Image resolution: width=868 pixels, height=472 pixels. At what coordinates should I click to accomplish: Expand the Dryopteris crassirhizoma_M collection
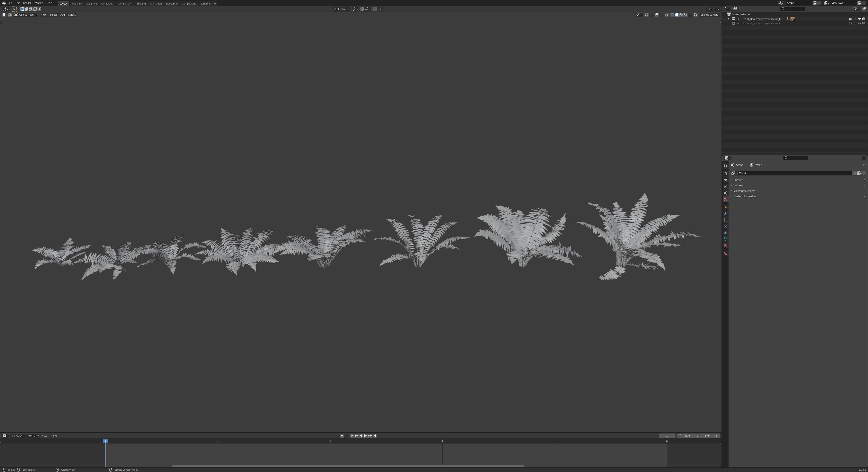coord(729,19)
